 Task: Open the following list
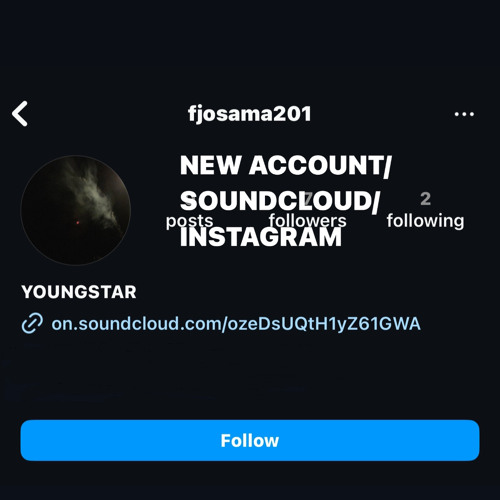coord(425,221)
